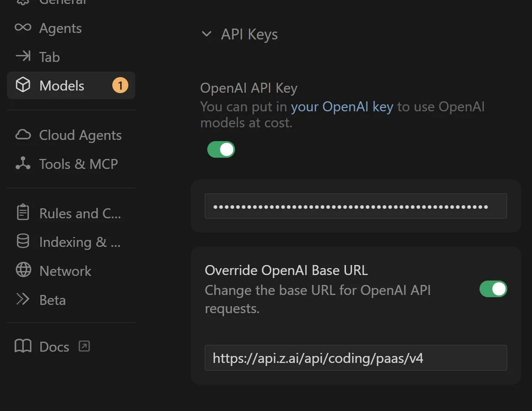
Task: Click the API Keys section heading text
Action: 249,34
